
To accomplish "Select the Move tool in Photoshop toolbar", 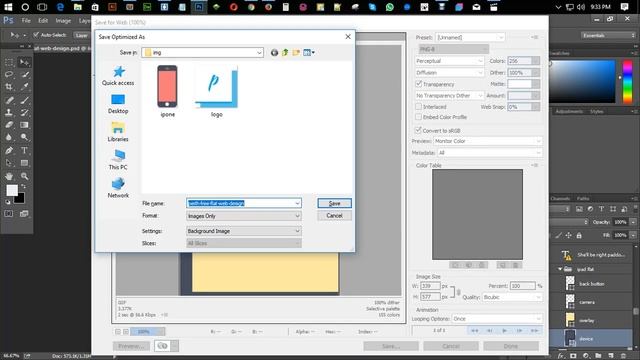I will click(24, 62).
